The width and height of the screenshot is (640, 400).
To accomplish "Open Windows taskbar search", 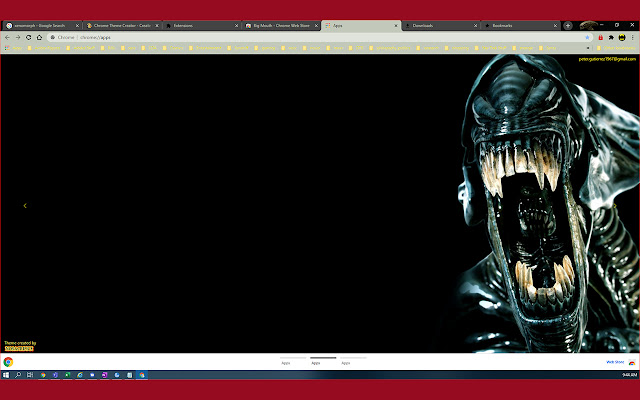I will [18, 375].
